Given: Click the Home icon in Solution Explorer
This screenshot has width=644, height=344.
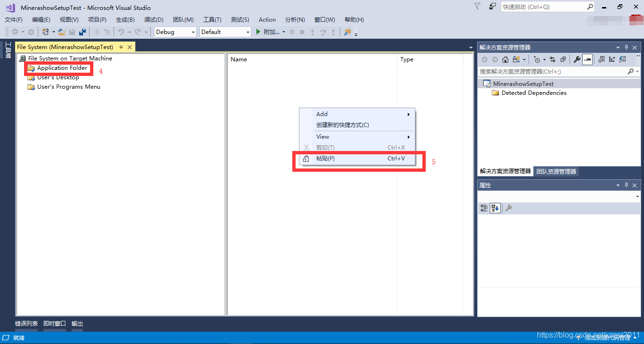Looking at the screenshot, I should click(x=505, y=59).
